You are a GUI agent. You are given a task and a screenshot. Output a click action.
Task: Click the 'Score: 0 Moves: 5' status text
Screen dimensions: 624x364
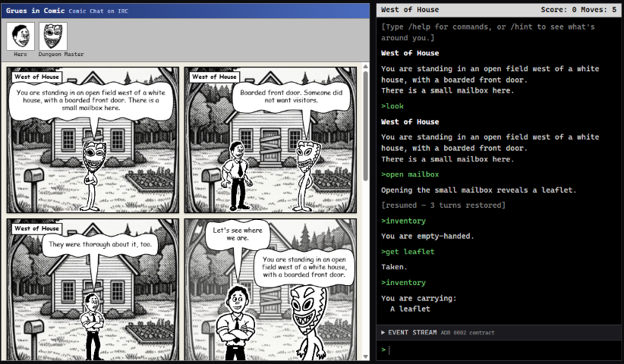click(x=578, y=10)
